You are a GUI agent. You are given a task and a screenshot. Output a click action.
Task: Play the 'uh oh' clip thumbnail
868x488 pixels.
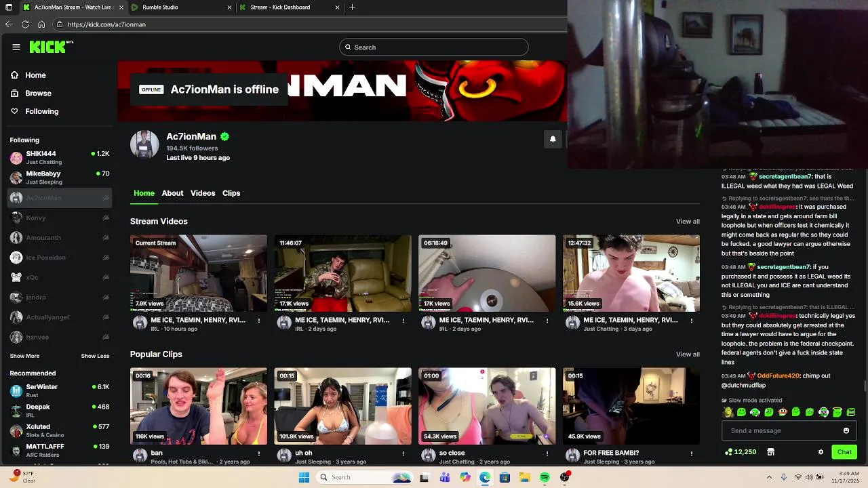coord(342,406)
